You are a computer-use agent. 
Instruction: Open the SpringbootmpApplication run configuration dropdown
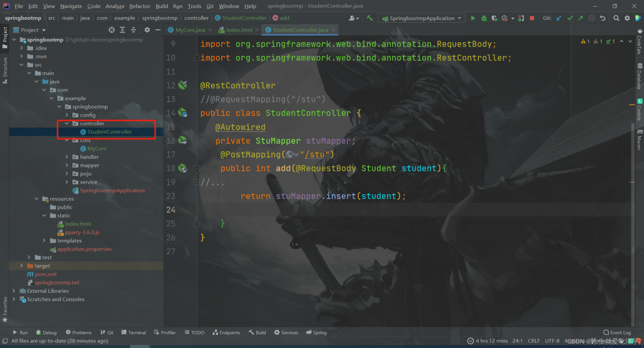coord(422,18)
